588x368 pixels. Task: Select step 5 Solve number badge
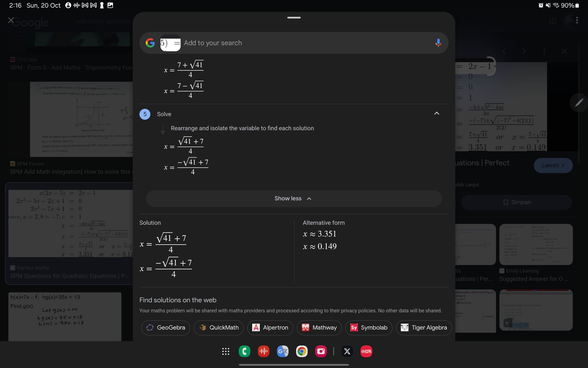(x=145, y=114)
